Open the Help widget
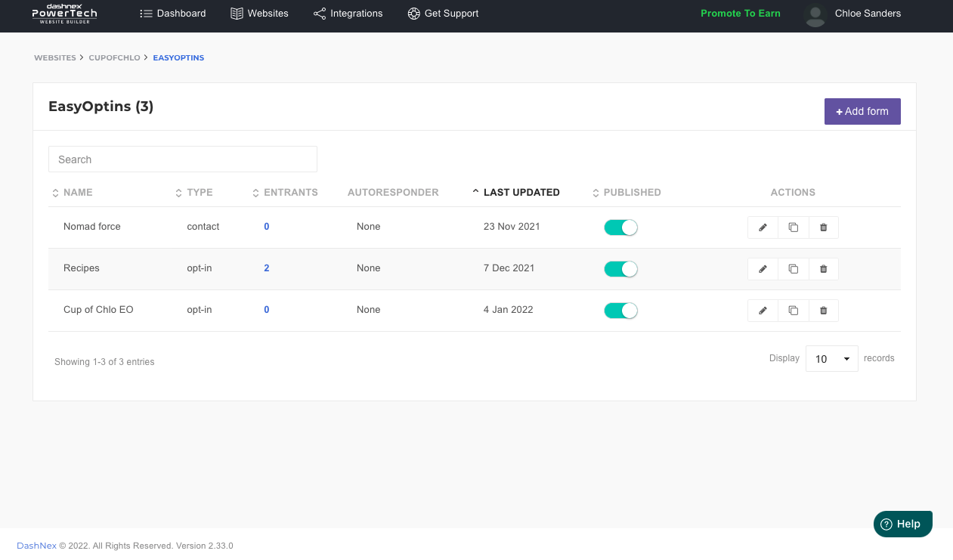953x560 pixels. pyautogui.click(x=903, y=524)
